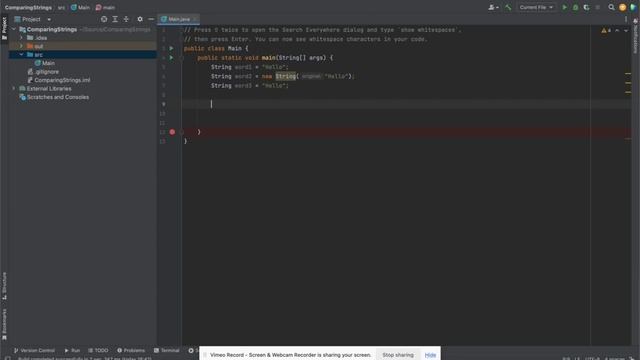The width and height of the screenshot is (640, 360).
Task: Open the Problems tool tab
Action: tap(131, 350)
